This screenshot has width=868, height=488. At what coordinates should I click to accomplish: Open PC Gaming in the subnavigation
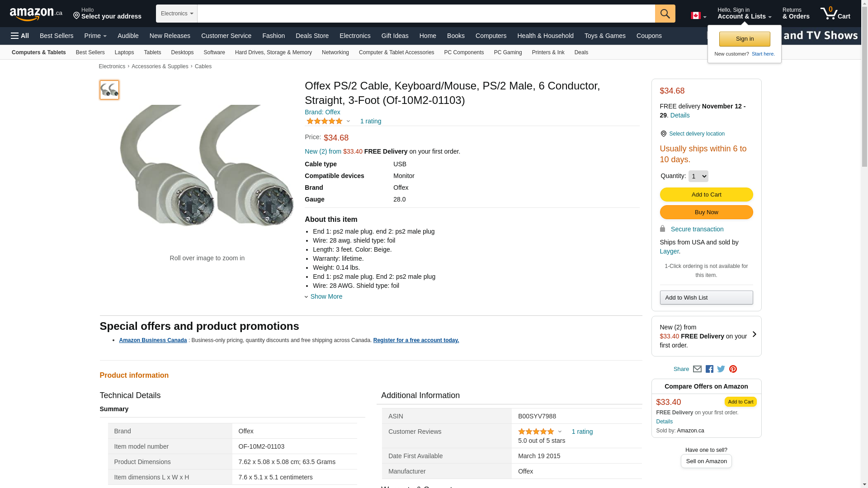tap(508, 52)
